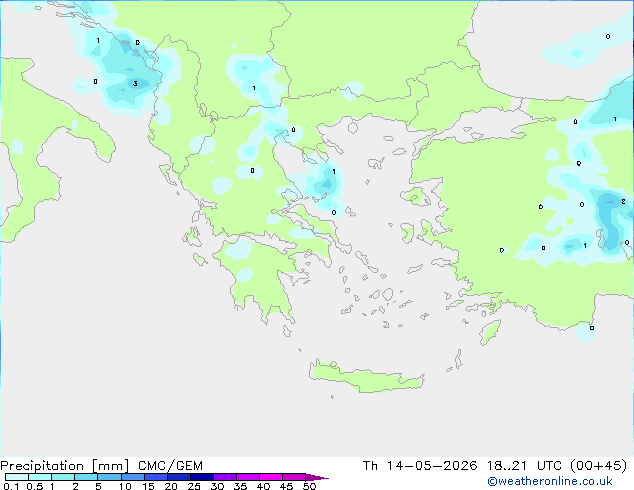The height and width of the screenshot is (490, 634).
Task: Click the "Precipitation [mm]" title text
Action: [x=65, y=466]
